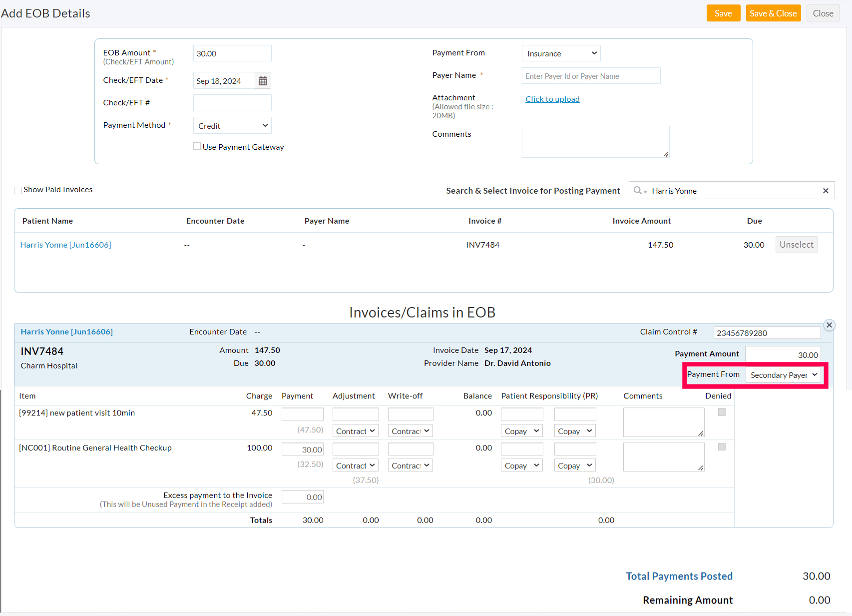Screen dimensions: 852x616
Task: Open Contract adjustment dropdown for 99214 row
Action: coord(355,430)
